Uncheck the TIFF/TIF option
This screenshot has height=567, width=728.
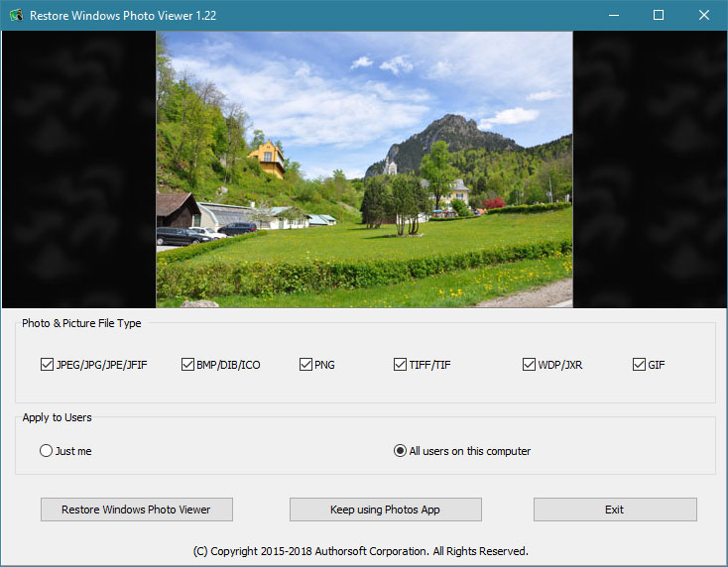400,365
